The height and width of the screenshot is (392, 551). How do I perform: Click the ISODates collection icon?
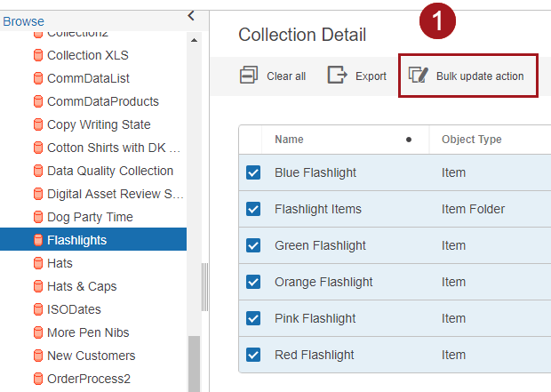pyautogui.click(x=38, y=309)
